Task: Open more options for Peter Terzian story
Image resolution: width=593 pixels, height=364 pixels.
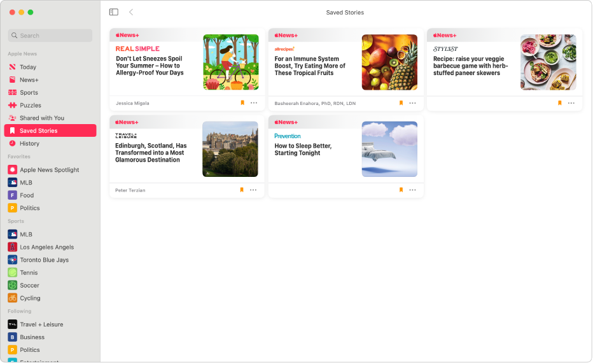Action: [x=253, y=190]
